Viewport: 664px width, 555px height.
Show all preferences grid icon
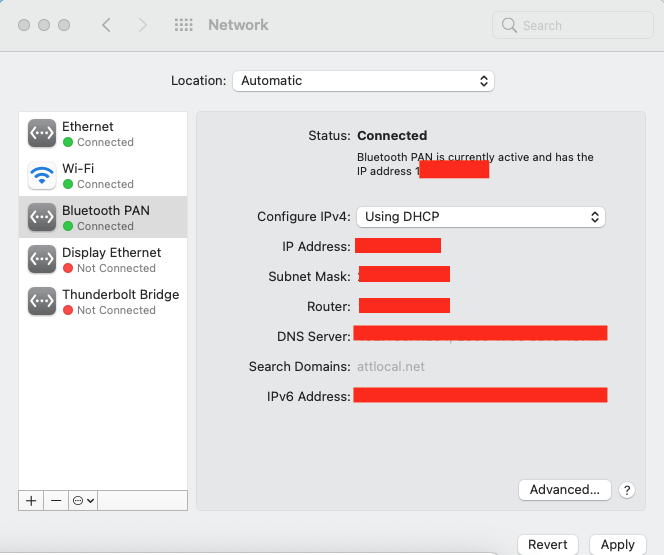[183, 25]
